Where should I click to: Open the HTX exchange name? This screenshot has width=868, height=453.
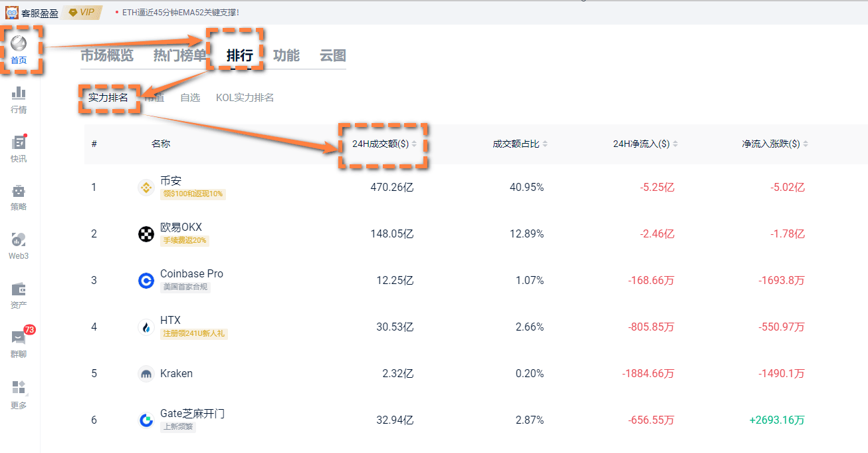pyautogui.click(x=170, y=321)
